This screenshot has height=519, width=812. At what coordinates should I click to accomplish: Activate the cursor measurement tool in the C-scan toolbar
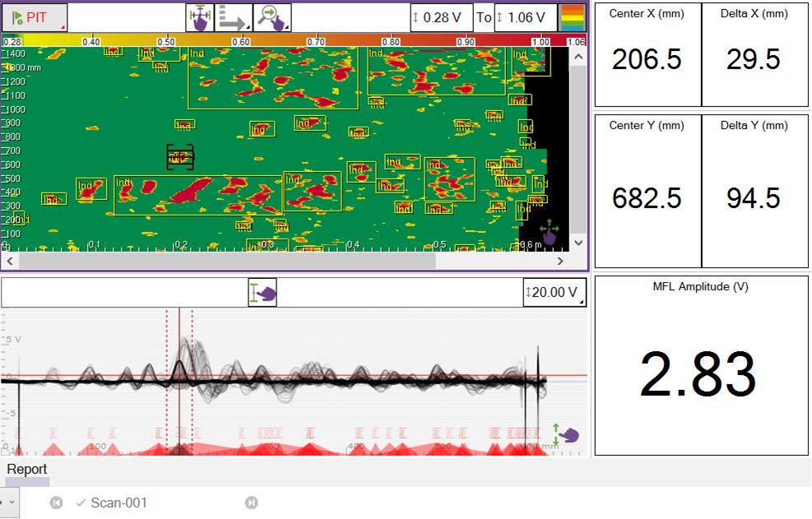click(x=200, y=17)
